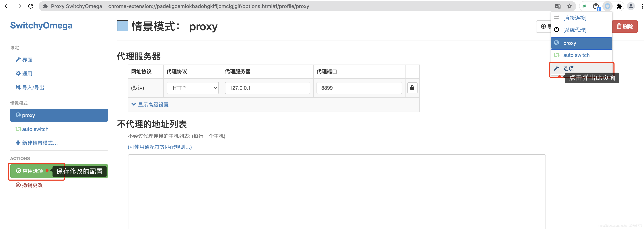Open the Chrome profile avatar
The image size is (644, 229).
[631, 6]
